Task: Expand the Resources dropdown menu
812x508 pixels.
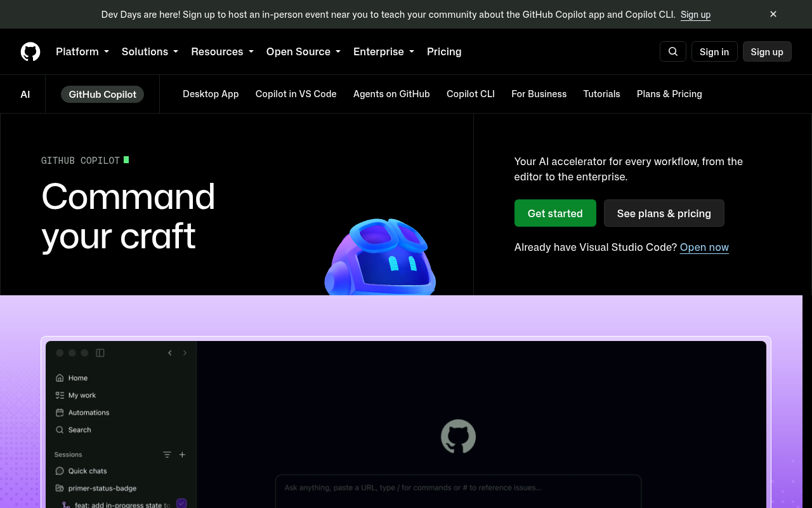Action: [x=222, y=51]
